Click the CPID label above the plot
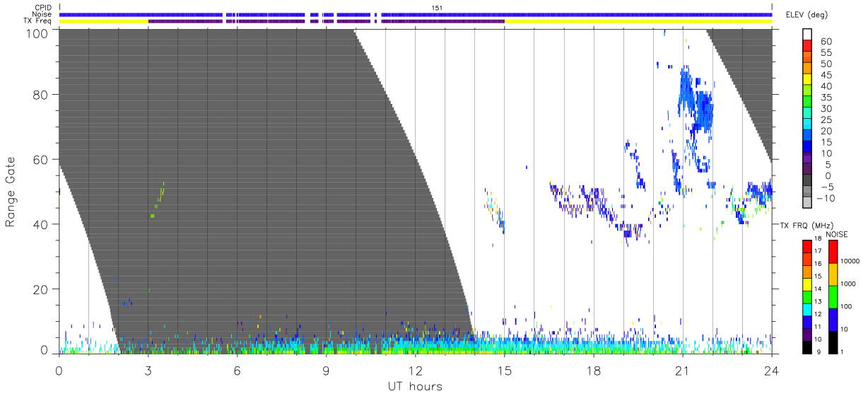868x401 pixels. [x=44, y=7]
